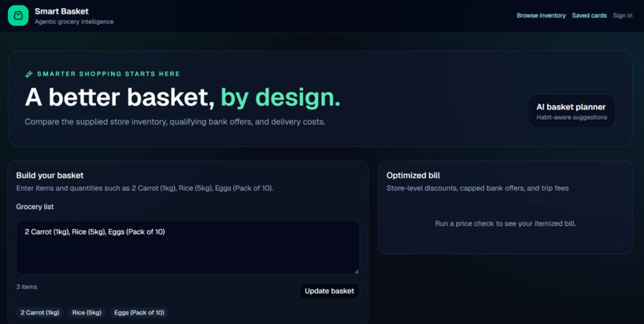Click the 'A better basket, by design.' headline
Image resolution: width=644 pixels, height=324 pixels.
[183, 97]
